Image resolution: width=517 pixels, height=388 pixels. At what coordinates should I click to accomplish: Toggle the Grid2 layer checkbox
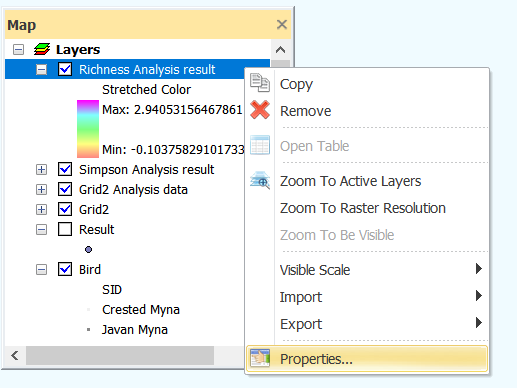coord(65,209)
